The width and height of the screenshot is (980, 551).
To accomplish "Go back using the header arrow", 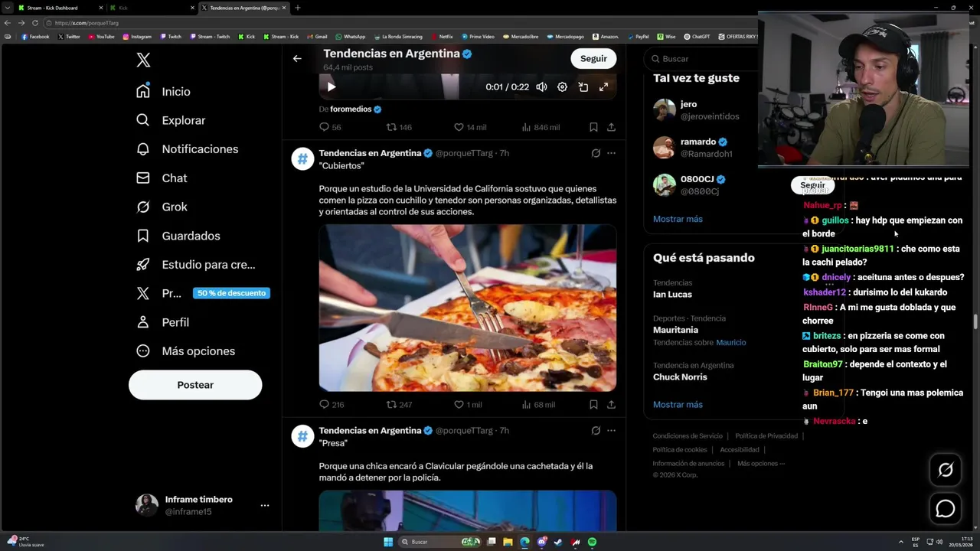I will tap(297, 58).
